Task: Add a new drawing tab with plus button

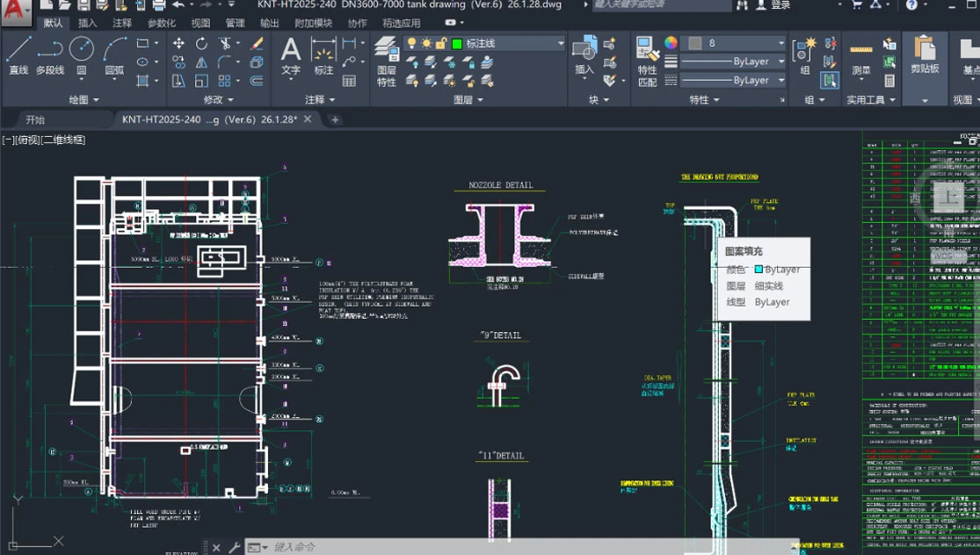Action: pos(335,119)
